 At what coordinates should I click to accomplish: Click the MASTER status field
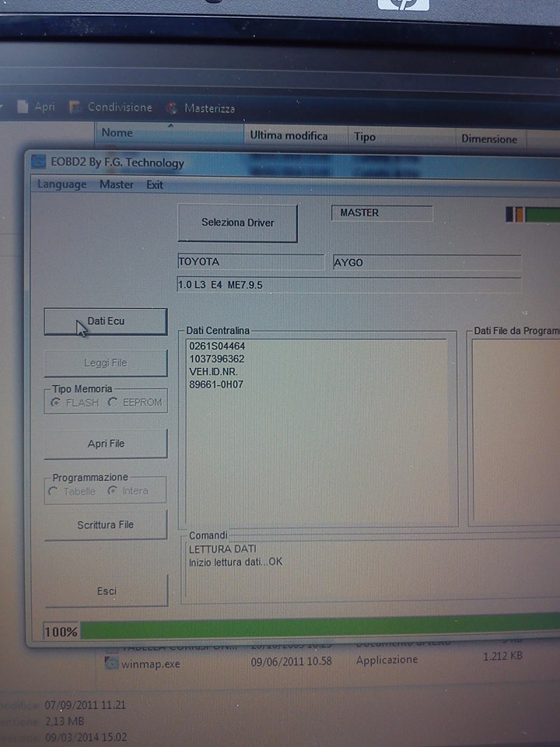[382, 213]
